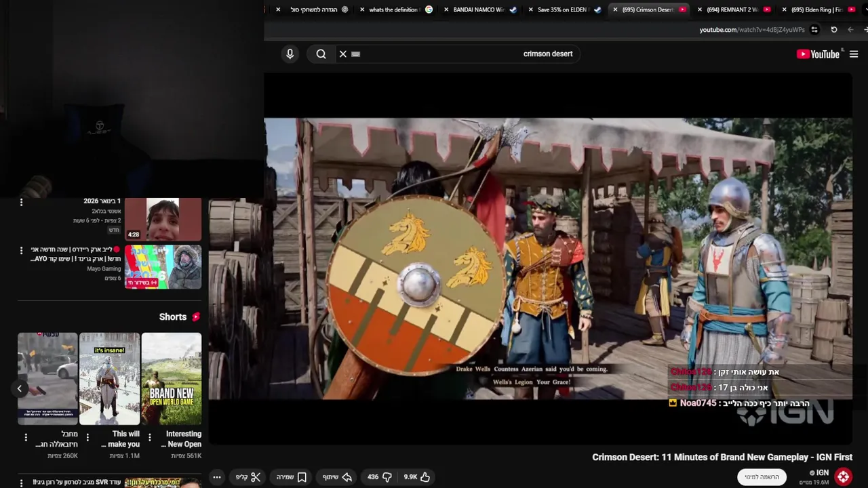This screenshot has width=868, height=488.
Task: Click the '1 בינואר 2026' video title
Action: pos(102,201)
